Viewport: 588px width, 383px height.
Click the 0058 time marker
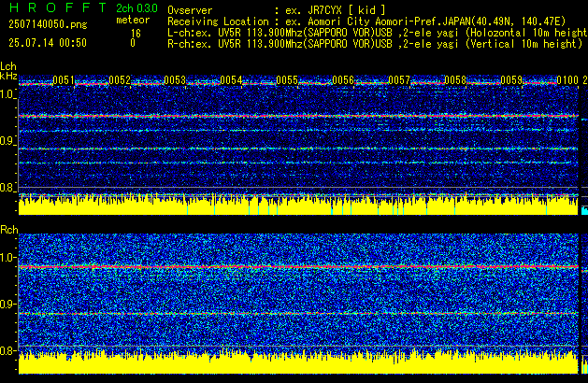pyautogui.click(x=455, y=80)
